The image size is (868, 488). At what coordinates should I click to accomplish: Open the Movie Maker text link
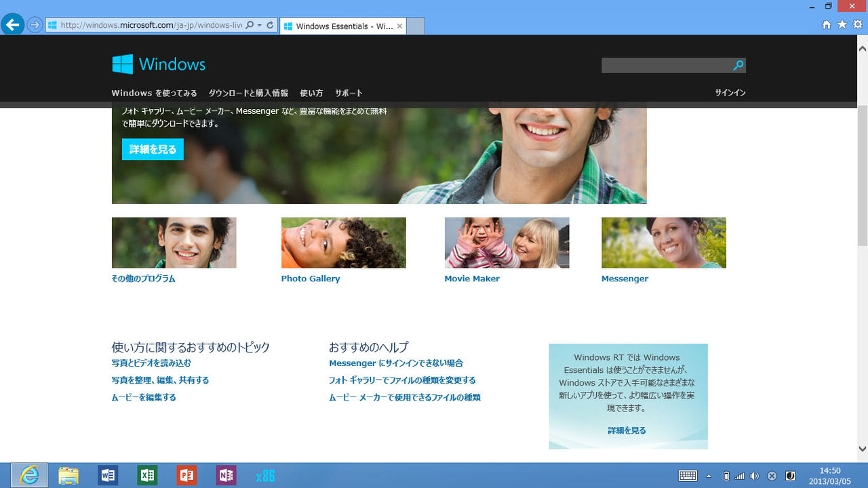[x=472, y=279]
